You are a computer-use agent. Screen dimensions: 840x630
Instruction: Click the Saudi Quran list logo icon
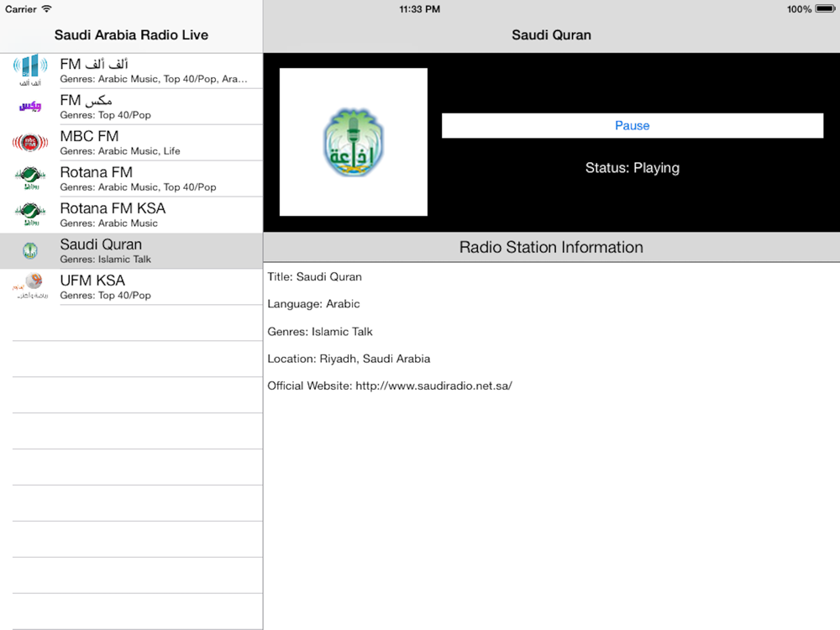point(30,250)
